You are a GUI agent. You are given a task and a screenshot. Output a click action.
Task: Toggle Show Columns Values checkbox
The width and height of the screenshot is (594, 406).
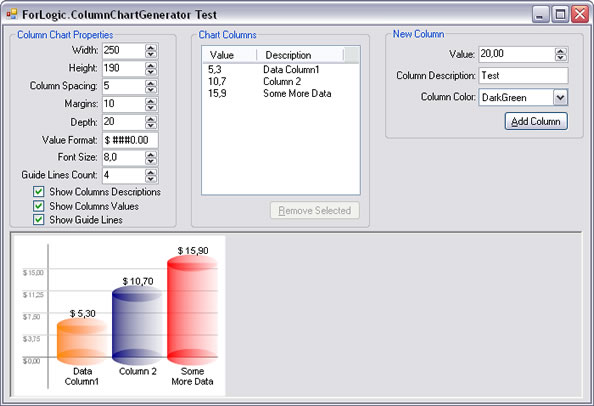pyautogui.click(x=38, y=206)
